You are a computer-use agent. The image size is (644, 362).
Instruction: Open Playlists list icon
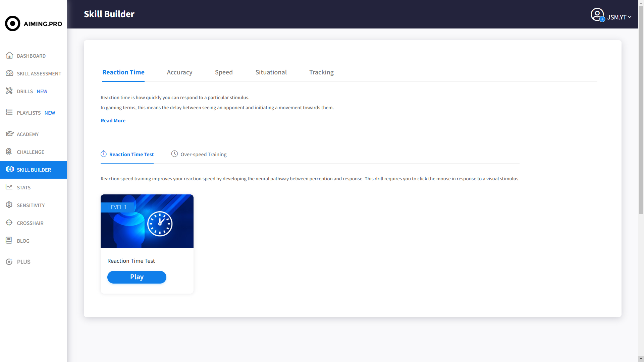coord(9,112)
